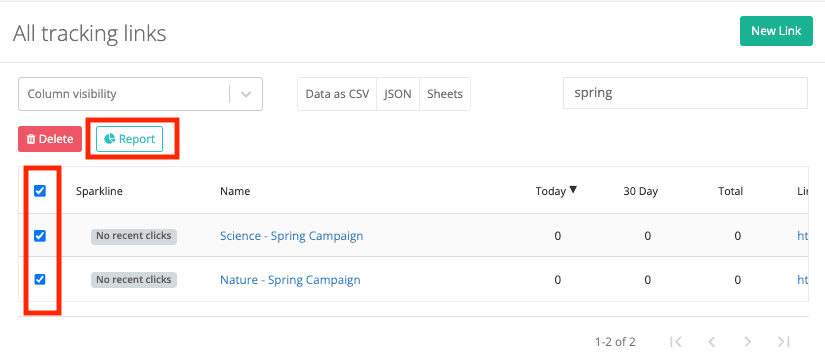This screenshot has height=360, width=825.
Task: Open the Nature - Spring Campaign link
Action: click(290, 279)
